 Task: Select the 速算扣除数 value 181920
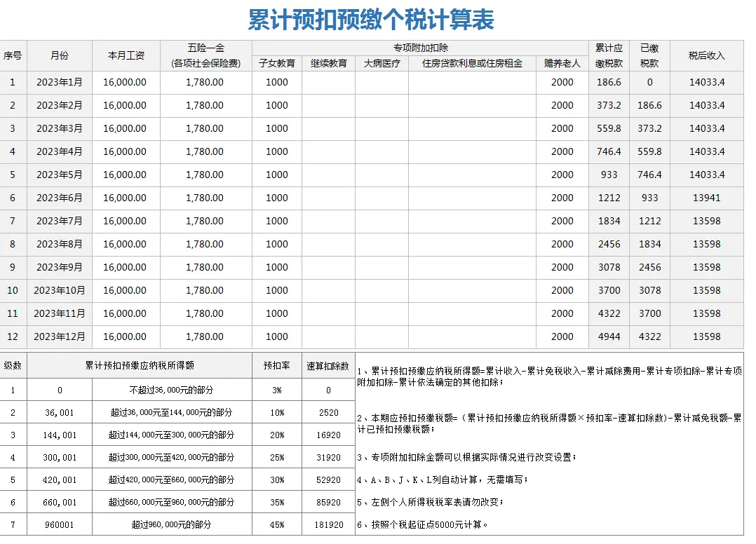pyautogui.click(x=328, y=524)
